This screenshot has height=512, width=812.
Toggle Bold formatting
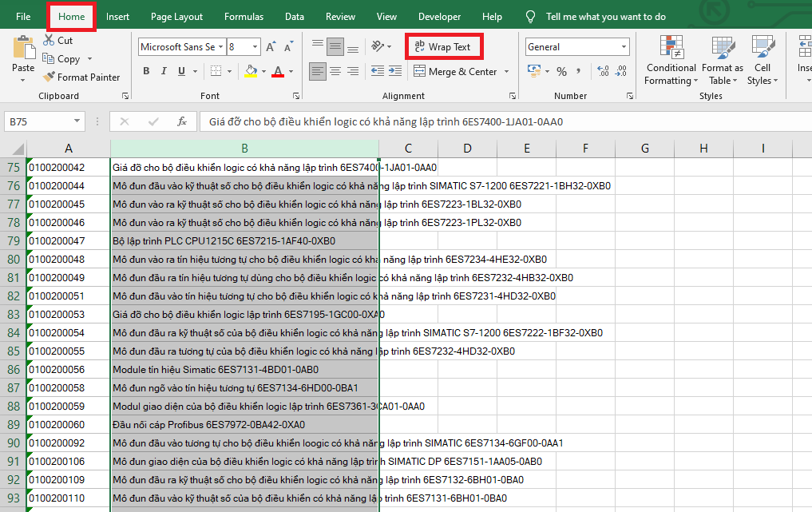(146, 72)
